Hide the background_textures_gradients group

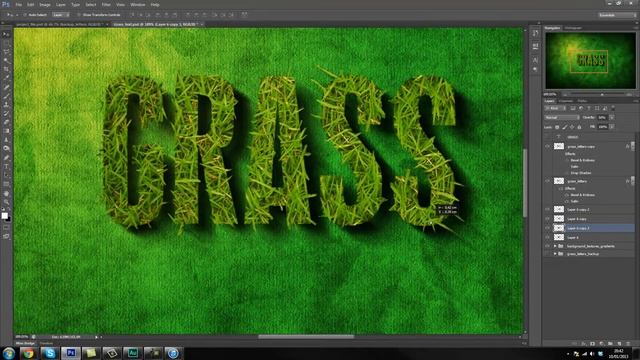547,246
